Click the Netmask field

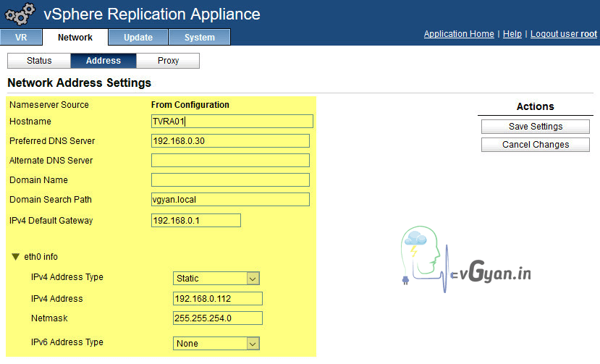tap(218, 318)
